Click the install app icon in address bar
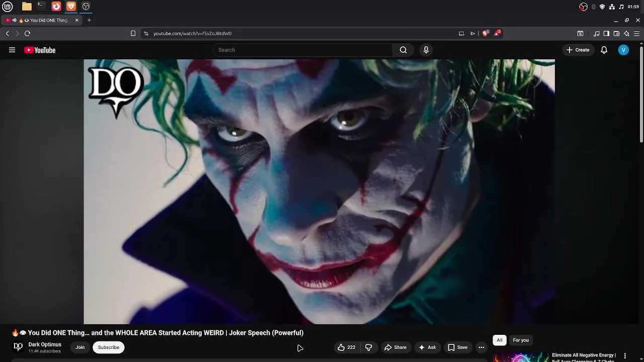The image size is (644, 362). [461, 33]
